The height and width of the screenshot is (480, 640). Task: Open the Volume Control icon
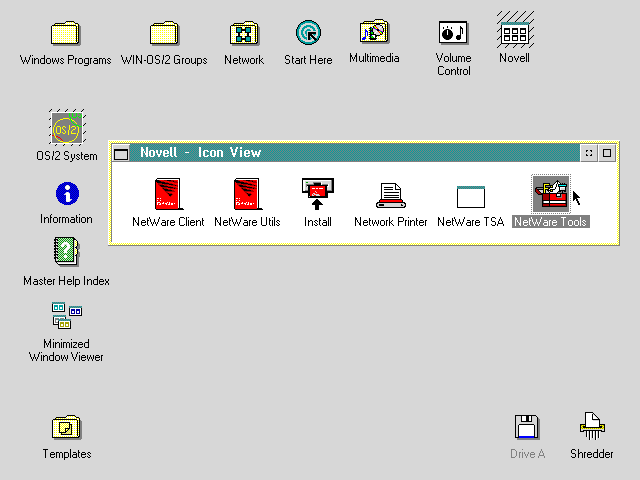point(453,32)
